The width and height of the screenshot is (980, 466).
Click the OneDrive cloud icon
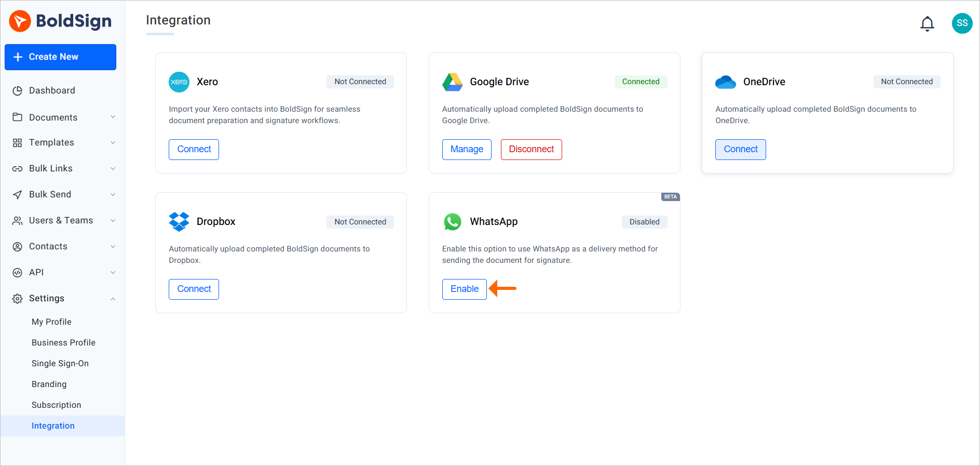tap(726, 82)
